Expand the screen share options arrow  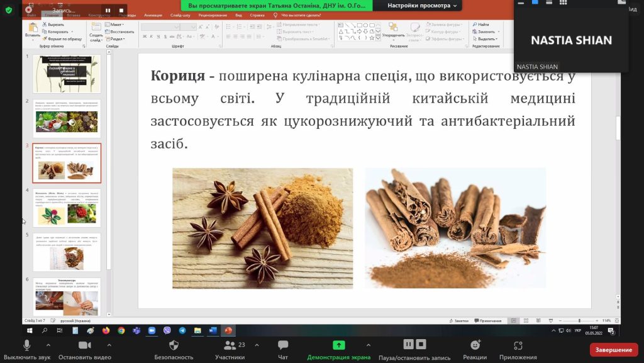click(x=369, y=345)
